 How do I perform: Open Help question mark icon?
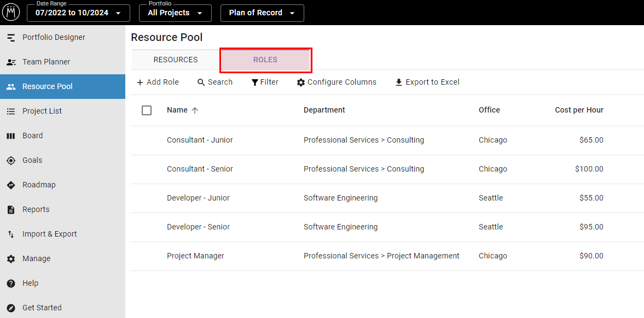pyautogui.click(x=11, y=284)
